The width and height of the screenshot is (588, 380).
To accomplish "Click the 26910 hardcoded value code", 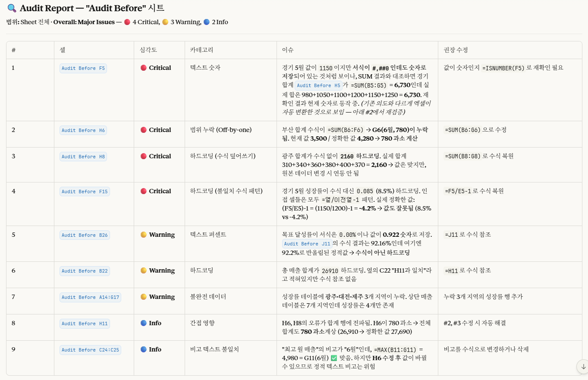I will pyautogui.click(x=330, y=270).
